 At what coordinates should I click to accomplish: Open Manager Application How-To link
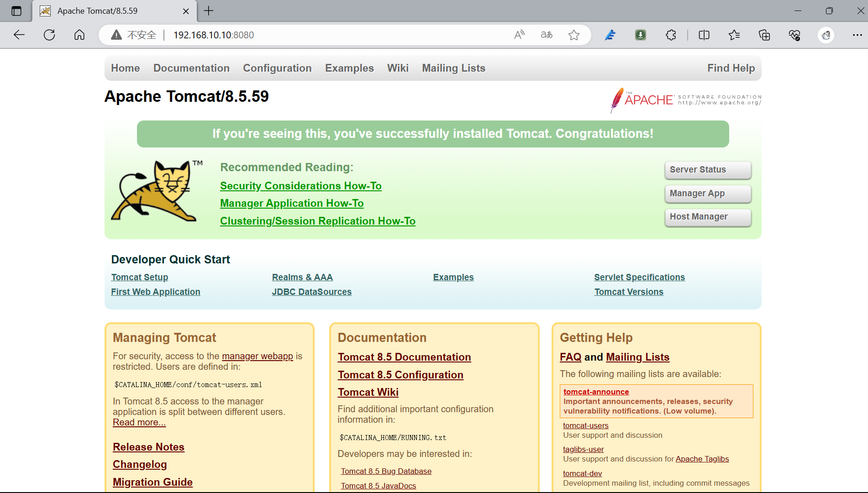click(x=292, y=203)
